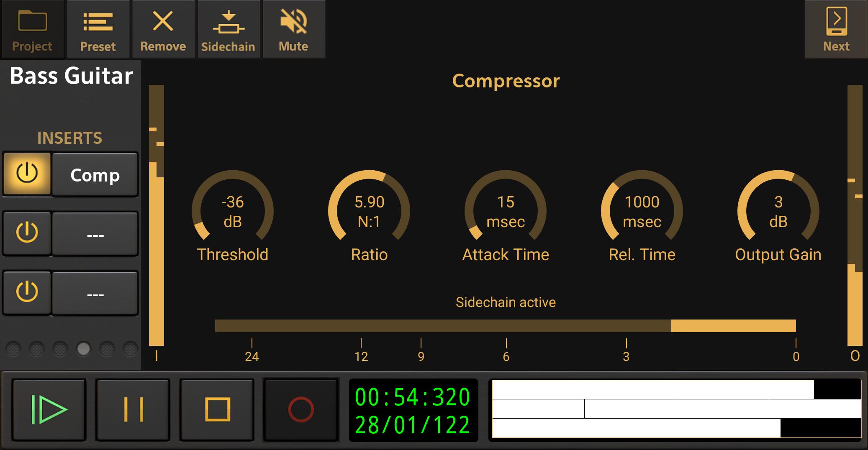The image size is (868, 450).
Task: Tap the Compressor title
Action: (506, 81)
